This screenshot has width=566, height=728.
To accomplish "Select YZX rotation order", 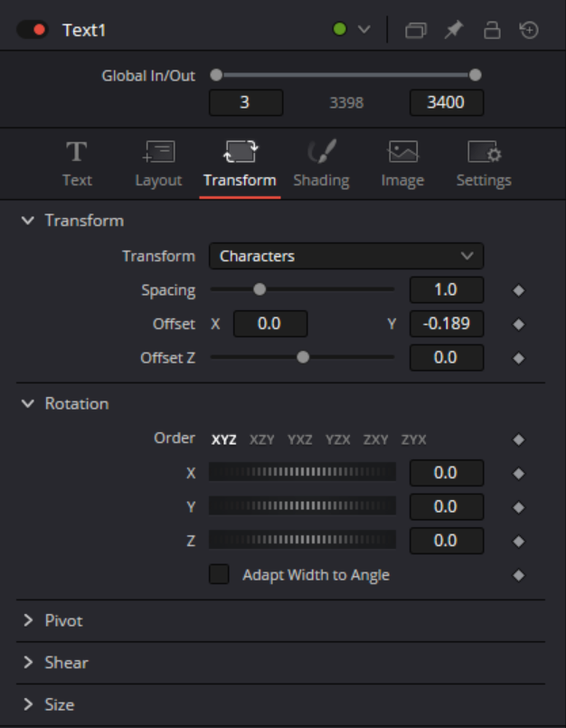I will (x=338, y=440).
